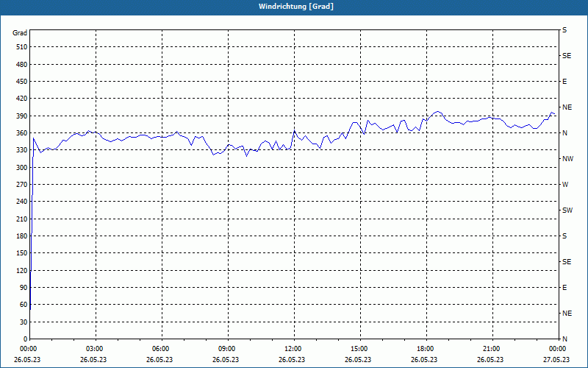588x368 pixels.
Task: Click the NE compass label near 390 level
Action: 567,107
